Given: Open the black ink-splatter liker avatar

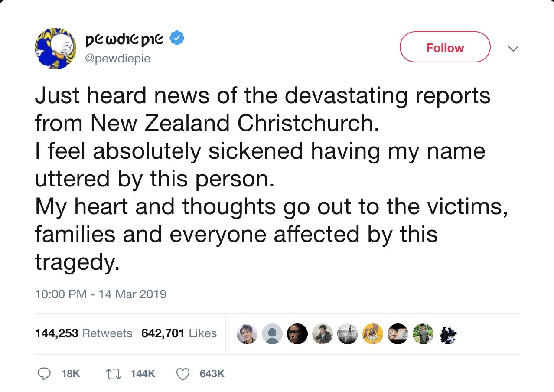Looking at the screenshot, I should 448,333.
